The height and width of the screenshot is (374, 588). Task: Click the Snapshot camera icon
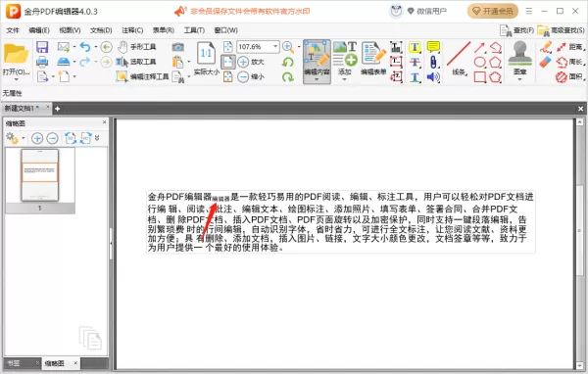pyautogui.click(x=177, y=47)
